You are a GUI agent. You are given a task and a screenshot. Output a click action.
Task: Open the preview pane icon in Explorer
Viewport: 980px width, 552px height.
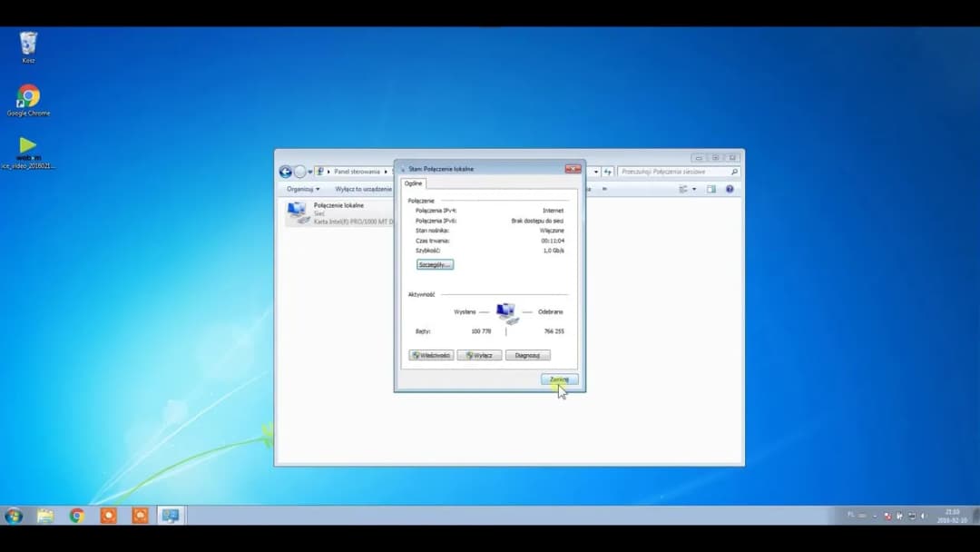(x=710, y=189)
